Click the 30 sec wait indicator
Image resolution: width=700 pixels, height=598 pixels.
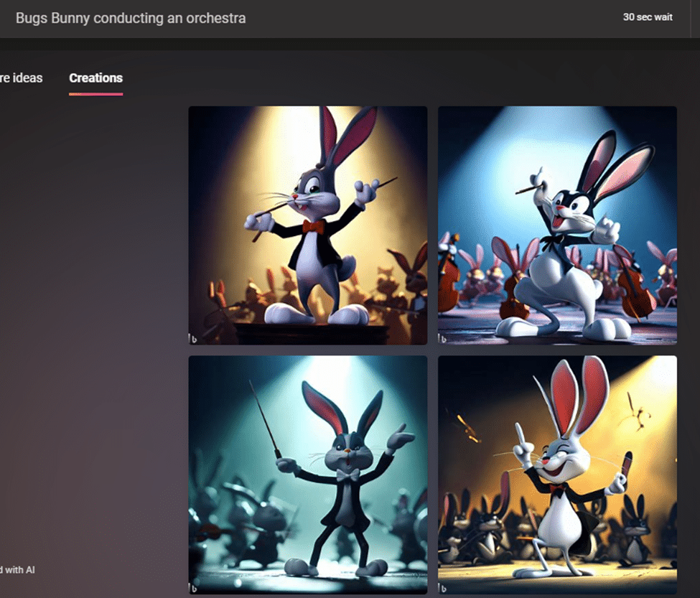648,17
